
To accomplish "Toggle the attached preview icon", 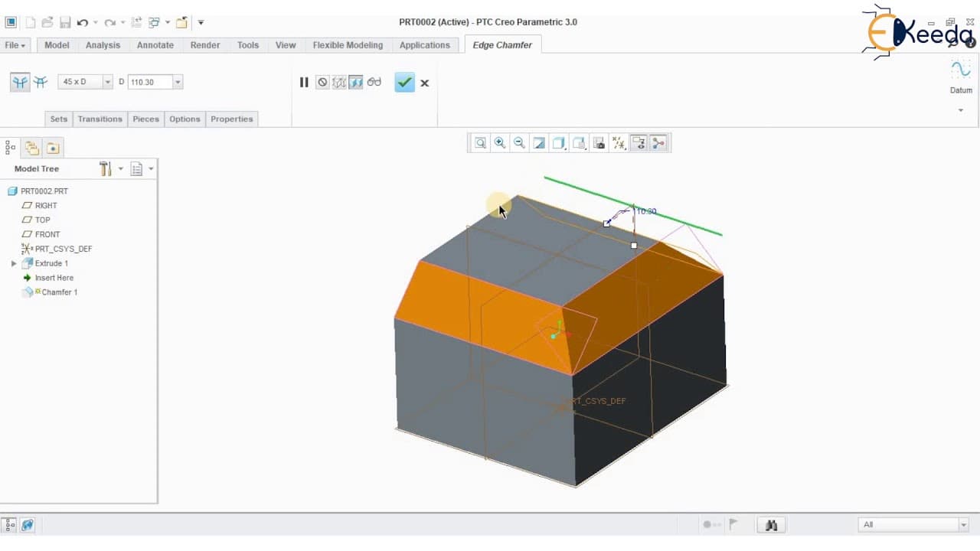I will (356, 82).
